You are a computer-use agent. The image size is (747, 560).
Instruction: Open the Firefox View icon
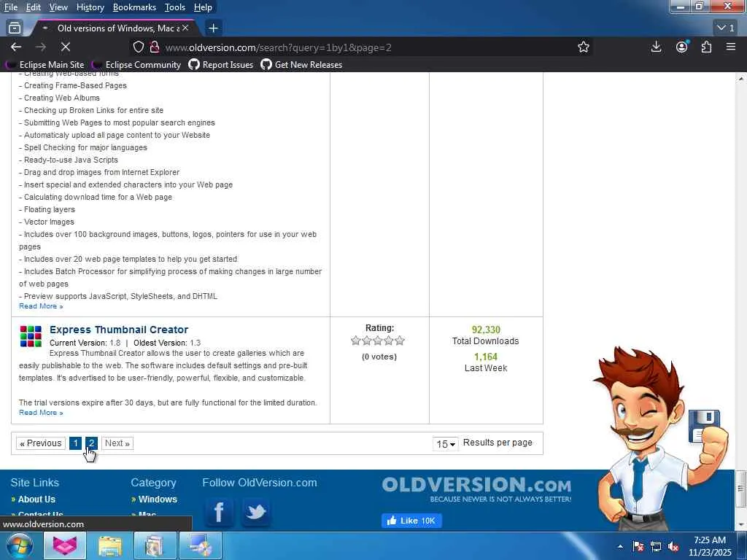click(x=15, y=28)
